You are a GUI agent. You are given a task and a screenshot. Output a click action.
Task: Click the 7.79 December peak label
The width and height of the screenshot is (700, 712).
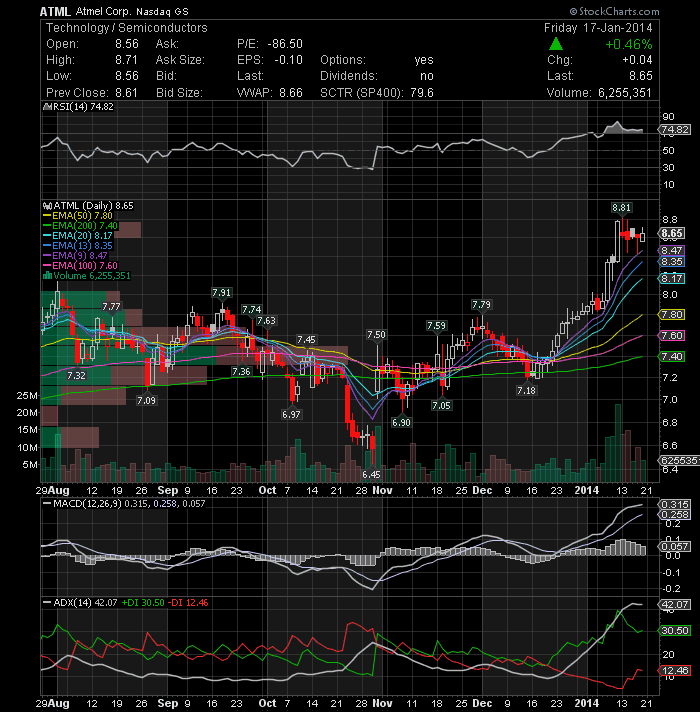[481, 305]
